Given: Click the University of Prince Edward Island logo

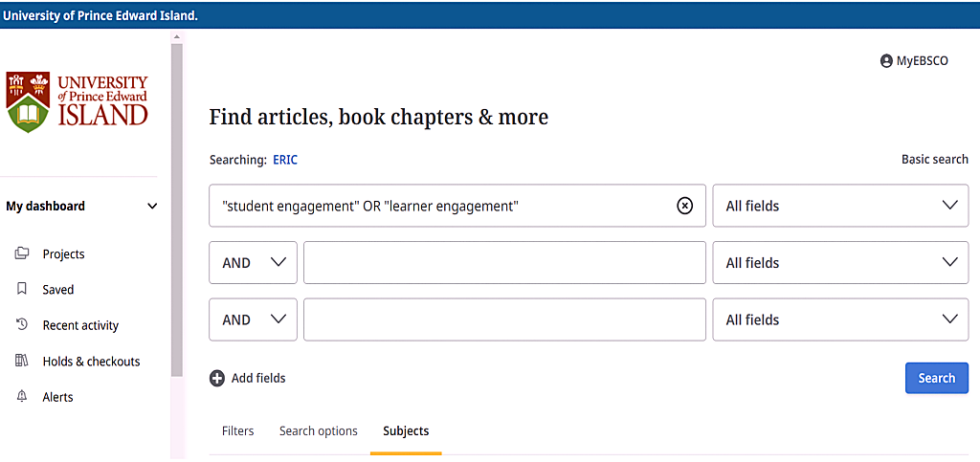Looking at the screenshot, I should (x=78, y=101).
